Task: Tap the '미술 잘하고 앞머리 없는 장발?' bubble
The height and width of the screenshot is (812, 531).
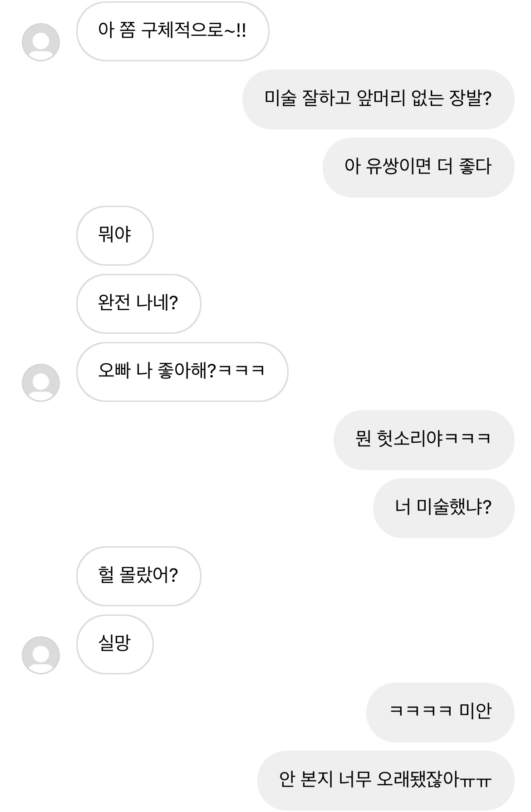Action: [378, 99]
